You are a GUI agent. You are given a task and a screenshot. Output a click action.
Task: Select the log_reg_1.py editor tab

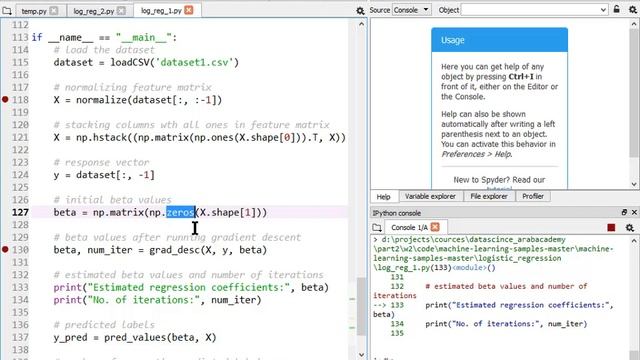pos(161,11)
